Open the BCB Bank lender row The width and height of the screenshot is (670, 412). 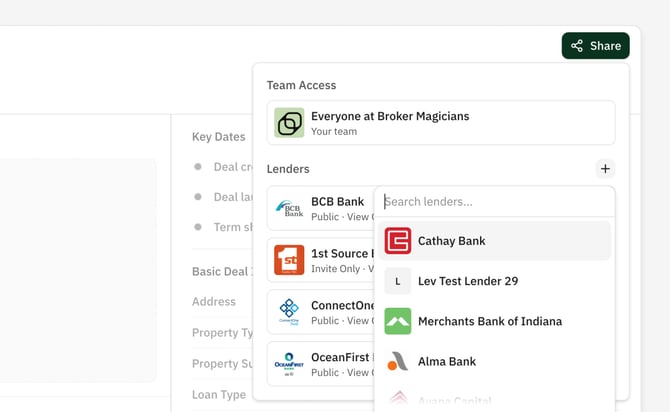(320, 208)
